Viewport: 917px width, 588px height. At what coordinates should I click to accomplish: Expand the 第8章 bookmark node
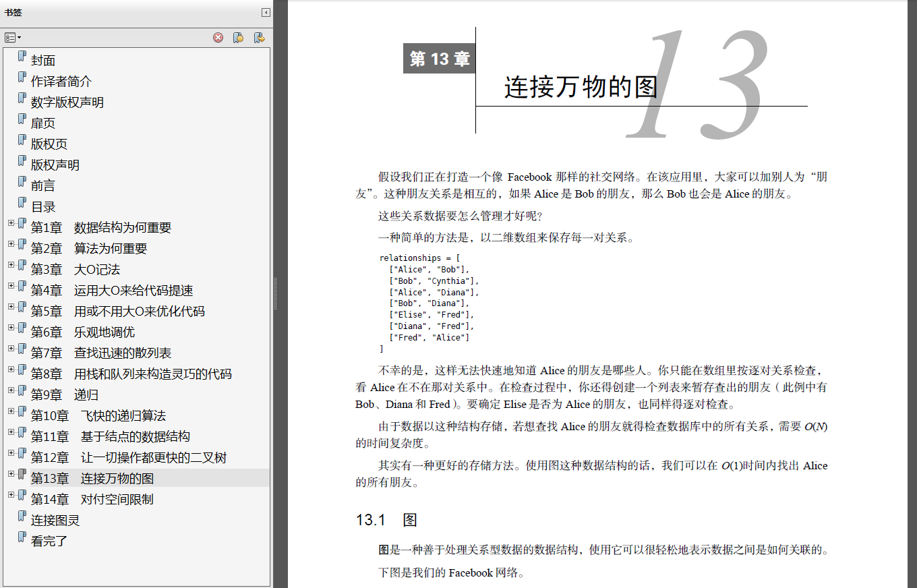(11, 370)
